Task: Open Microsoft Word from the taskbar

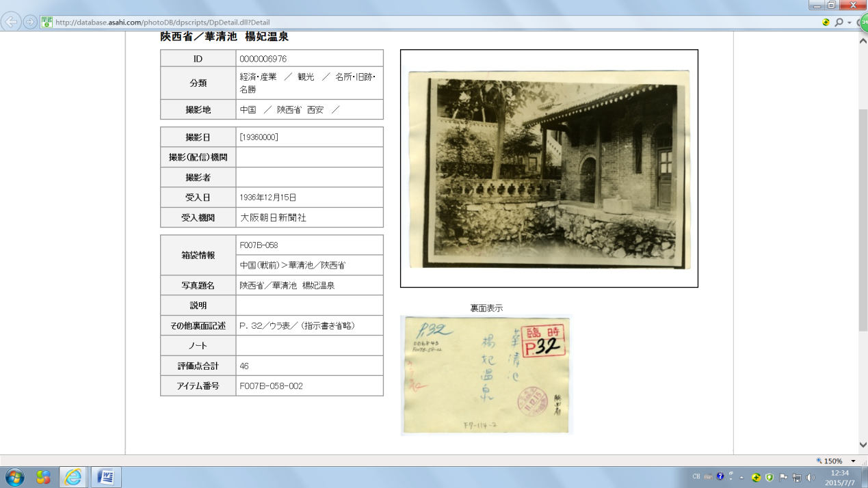Action: [x=106, y=476]
